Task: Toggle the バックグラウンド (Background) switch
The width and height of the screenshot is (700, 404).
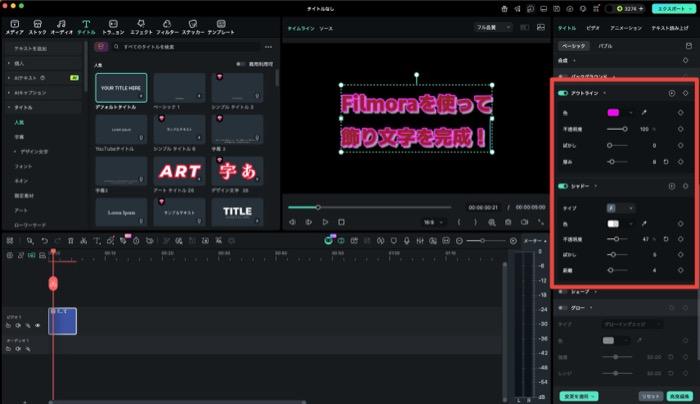Action: [563, 77]
